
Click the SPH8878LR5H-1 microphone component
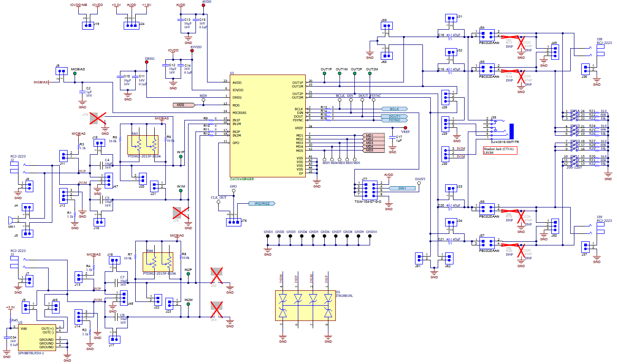(37, 338)
